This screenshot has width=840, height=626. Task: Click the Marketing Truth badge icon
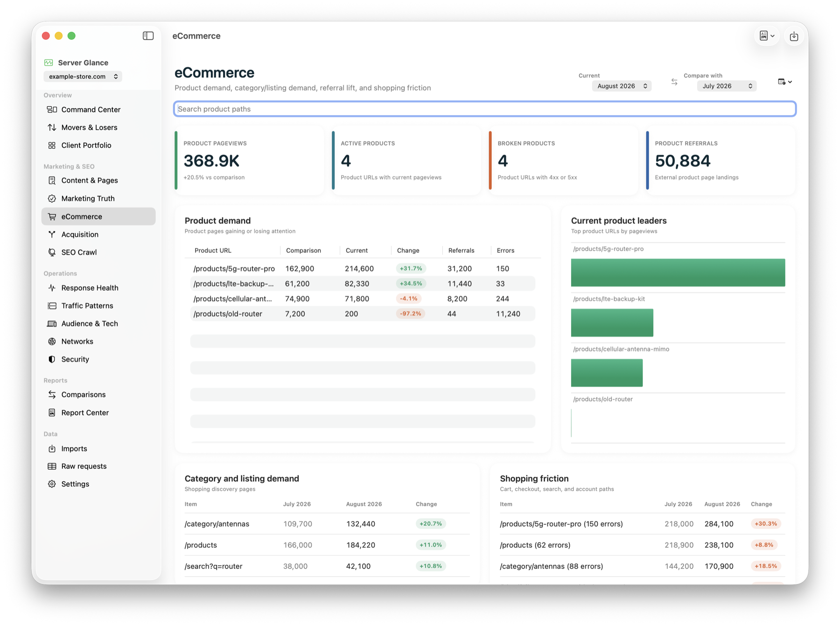coord(52,198)
